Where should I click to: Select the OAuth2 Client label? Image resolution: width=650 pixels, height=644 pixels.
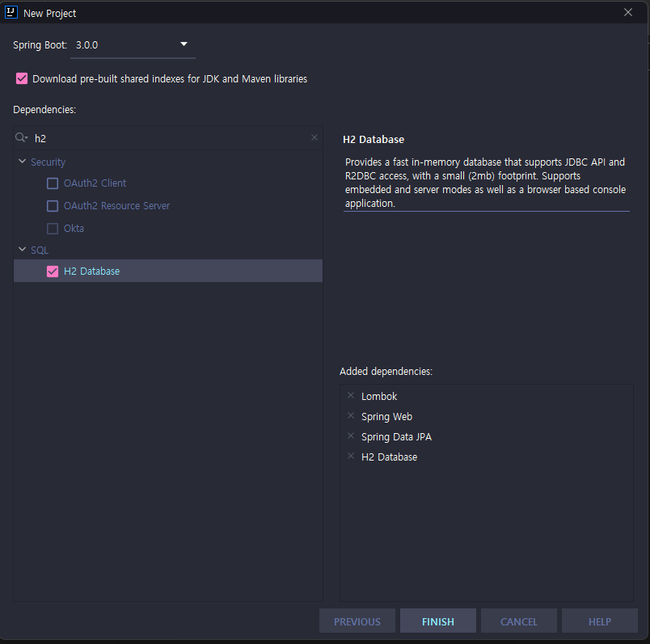coord(95,183)
